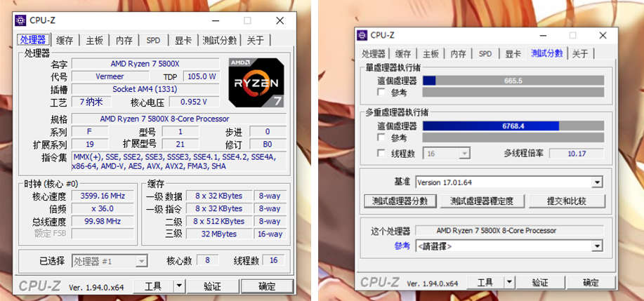Click the 核心数 value 8
Viewport: 644px width, 301px height.
click(207, 260)
